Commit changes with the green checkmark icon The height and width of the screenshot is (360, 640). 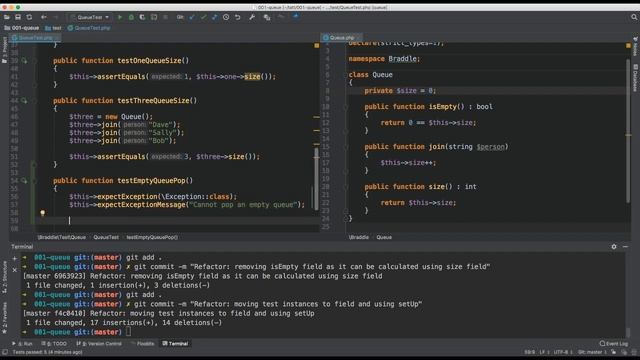[x=203, y=17]
